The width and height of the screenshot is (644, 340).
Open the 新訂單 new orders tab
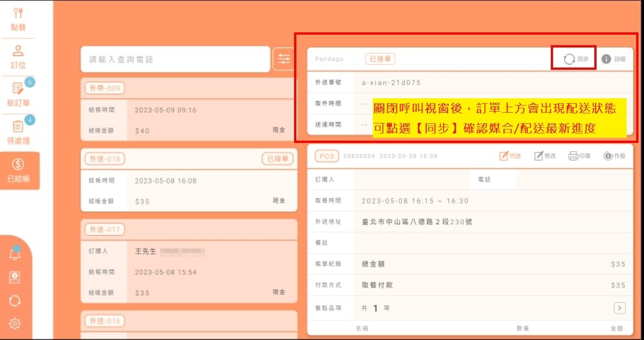point(18,95)
